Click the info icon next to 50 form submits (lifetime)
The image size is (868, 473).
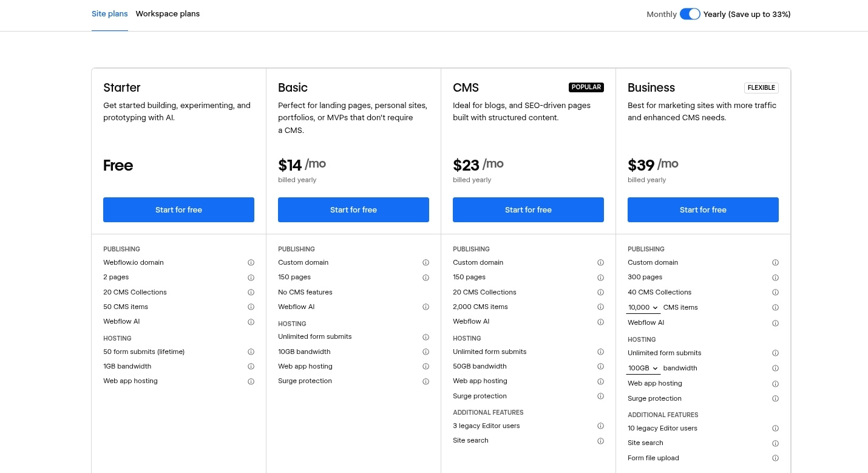pos(251,352)
